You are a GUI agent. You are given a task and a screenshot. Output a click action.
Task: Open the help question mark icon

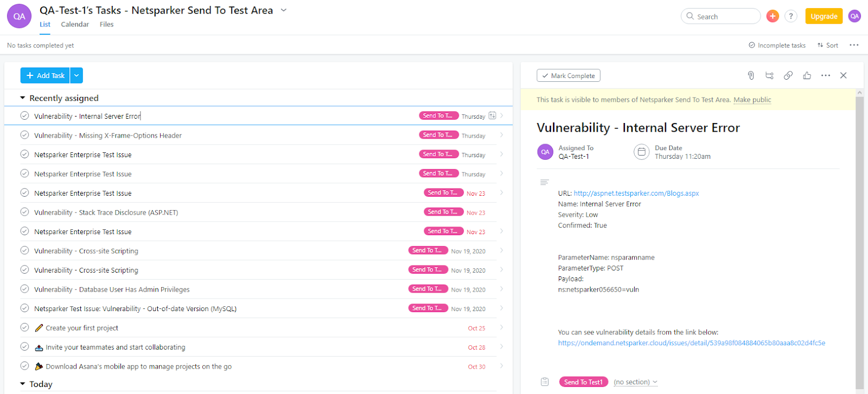[791, 16]
